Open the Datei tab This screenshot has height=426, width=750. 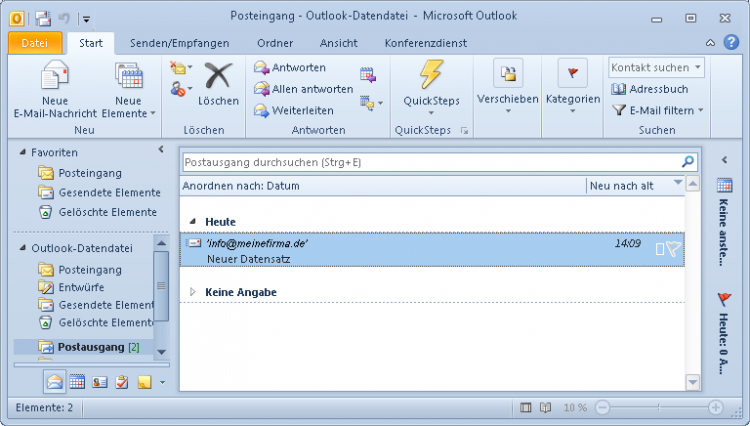(35, 43)
